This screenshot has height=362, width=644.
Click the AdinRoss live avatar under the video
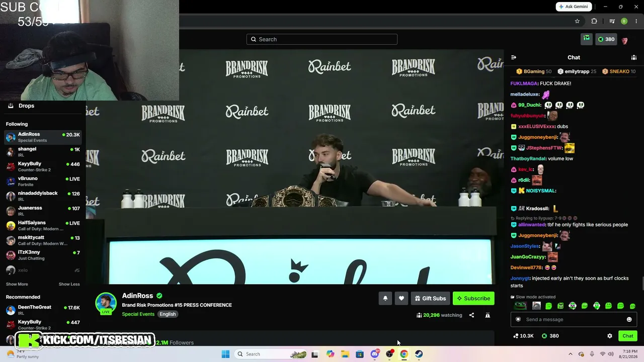tap(106, 303)
